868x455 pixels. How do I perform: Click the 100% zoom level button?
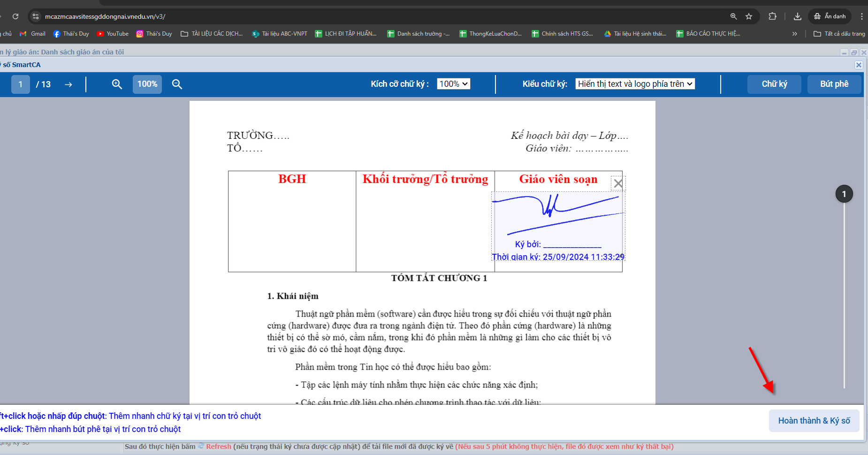[147, 84]
